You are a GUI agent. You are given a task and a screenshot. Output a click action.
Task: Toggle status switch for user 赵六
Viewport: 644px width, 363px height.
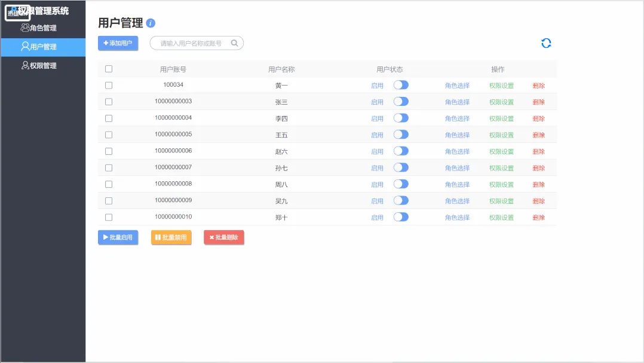tap(401, 151)
